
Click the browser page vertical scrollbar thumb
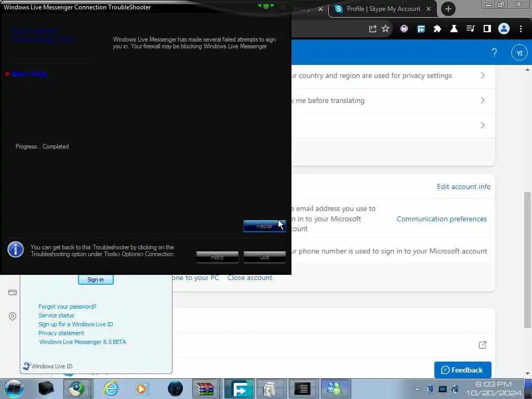tap(527, 260)
